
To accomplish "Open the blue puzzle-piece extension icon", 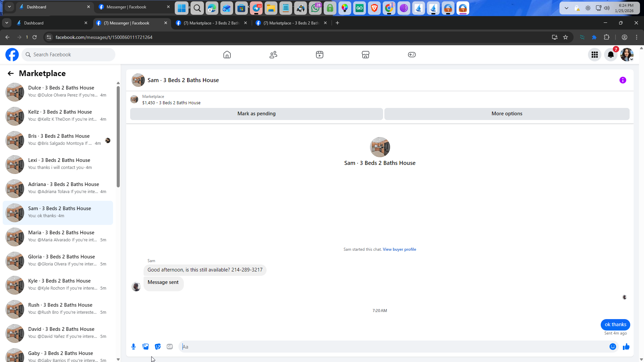I will click(594, 37).
